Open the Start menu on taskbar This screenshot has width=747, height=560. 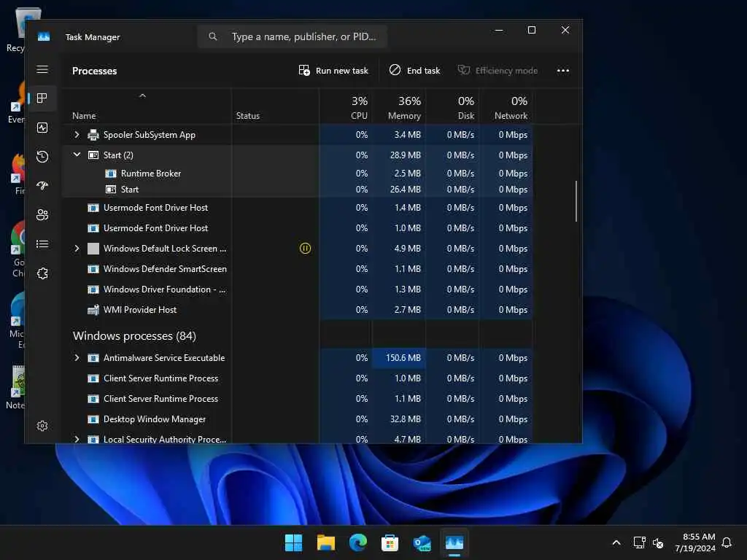tap(293, 542)
